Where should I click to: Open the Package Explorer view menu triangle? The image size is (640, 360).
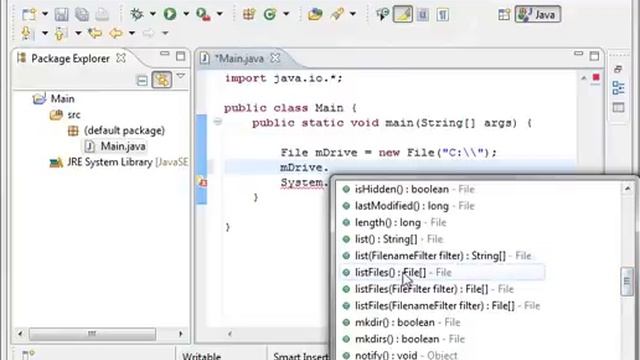180,76
